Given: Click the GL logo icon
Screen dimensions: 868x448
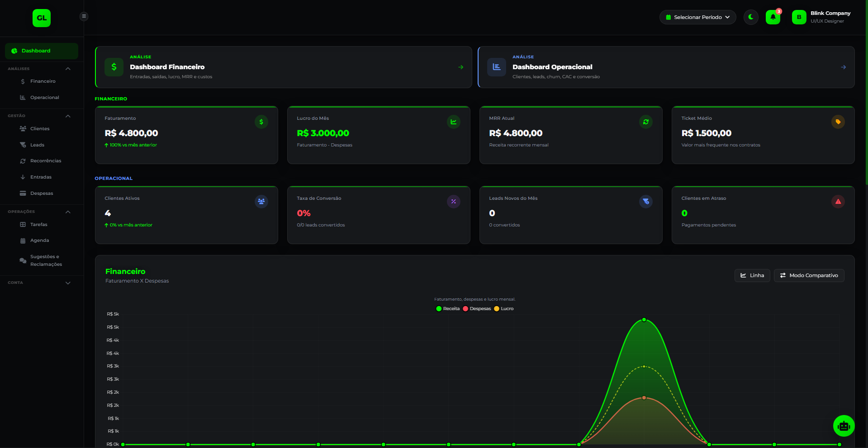Looking at the screenshot, I should coord(42,18).
